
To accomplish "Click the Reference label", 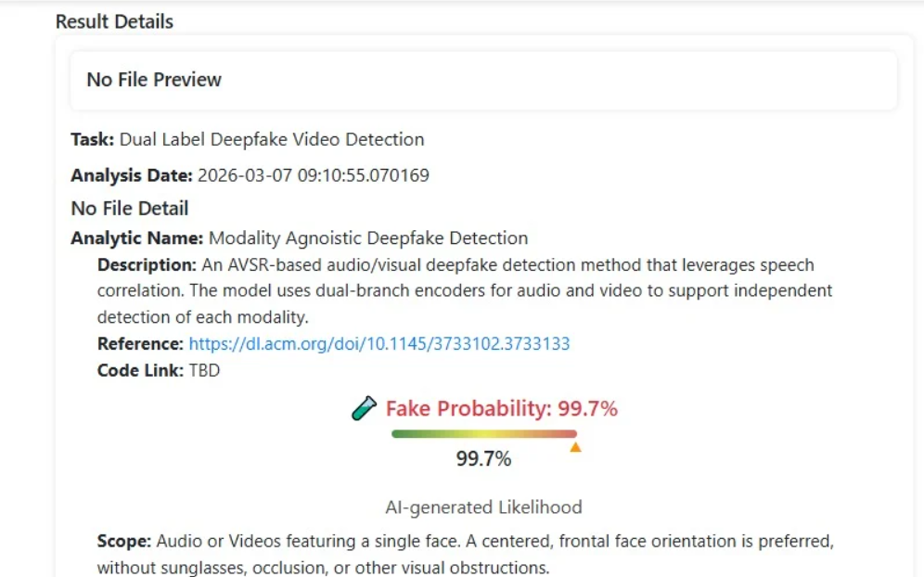I will [140, 344].
